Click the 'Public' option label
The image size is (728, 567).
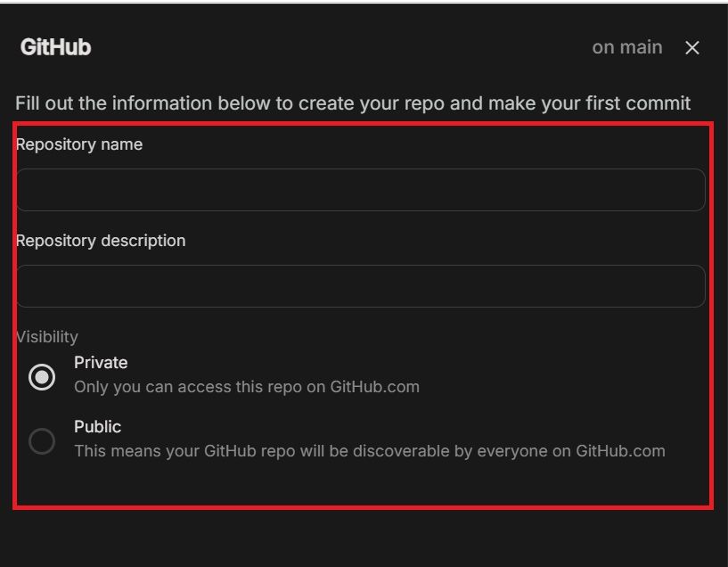pos(97,427)
